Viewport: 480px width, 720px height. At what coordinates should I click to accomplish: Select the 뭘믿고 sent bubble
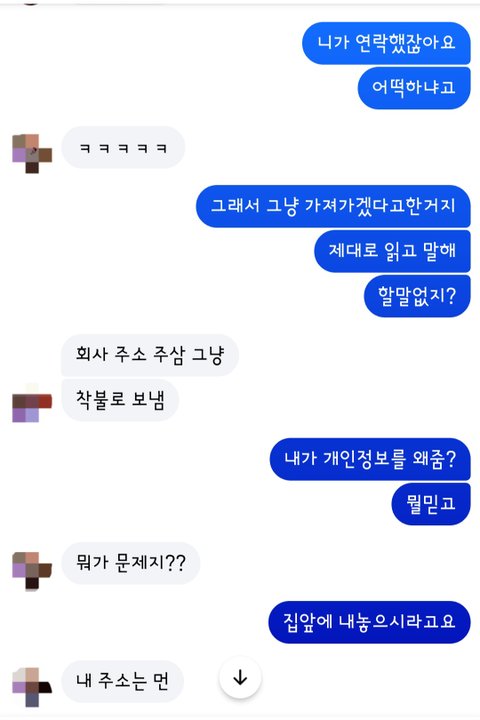pyautogui.click(x=431, y=504)
